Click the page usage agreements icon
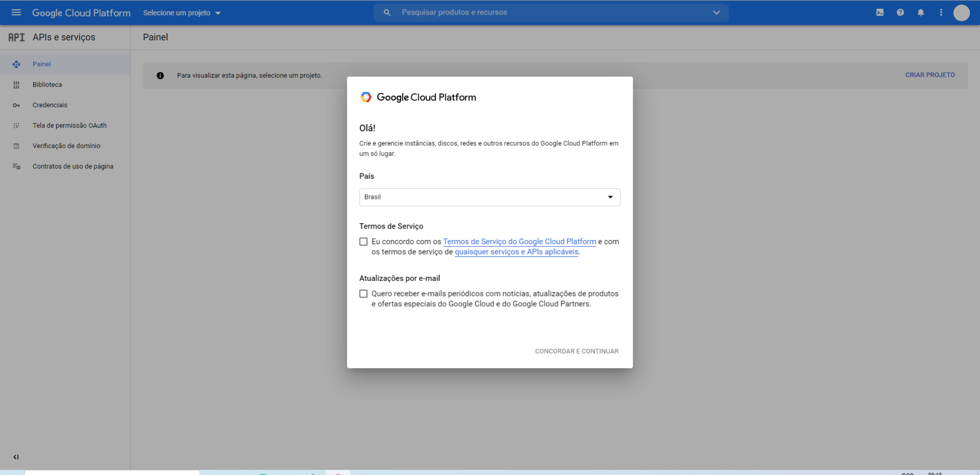980x475 pixels. 16,166
